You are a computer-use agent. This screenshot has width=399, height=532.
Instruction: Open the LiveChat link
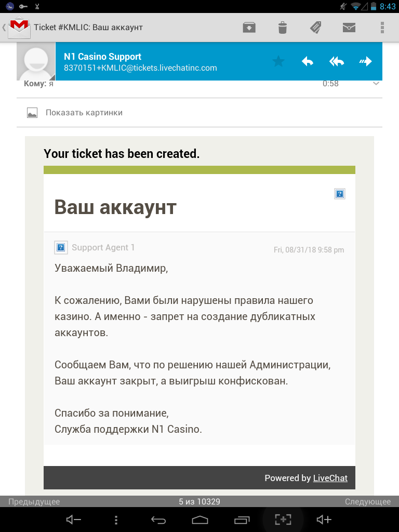[x=330, y=478]
